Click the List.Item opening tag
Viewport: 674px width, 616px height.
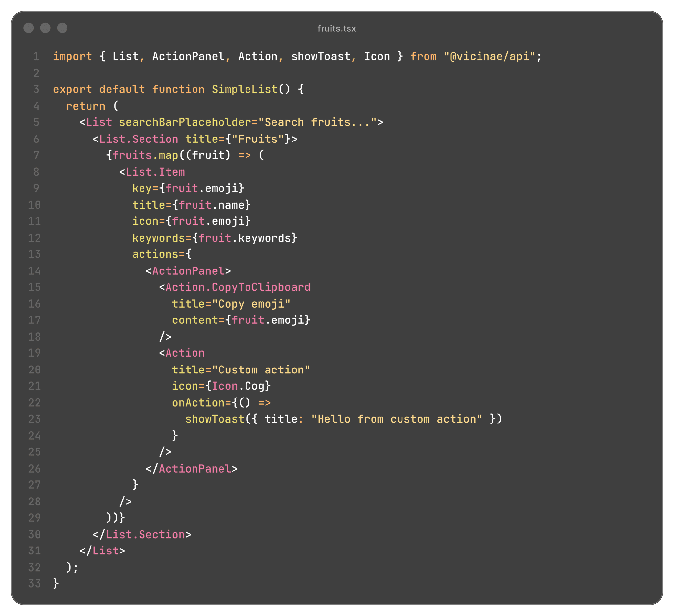(152, 171)
